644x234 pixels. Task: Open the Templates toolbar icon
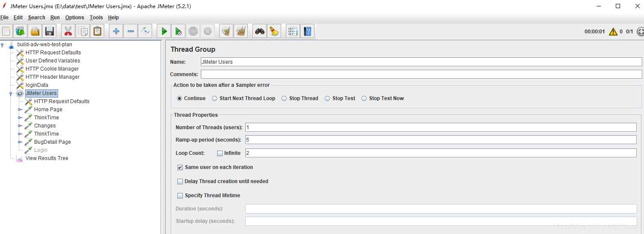pos(20,31)
